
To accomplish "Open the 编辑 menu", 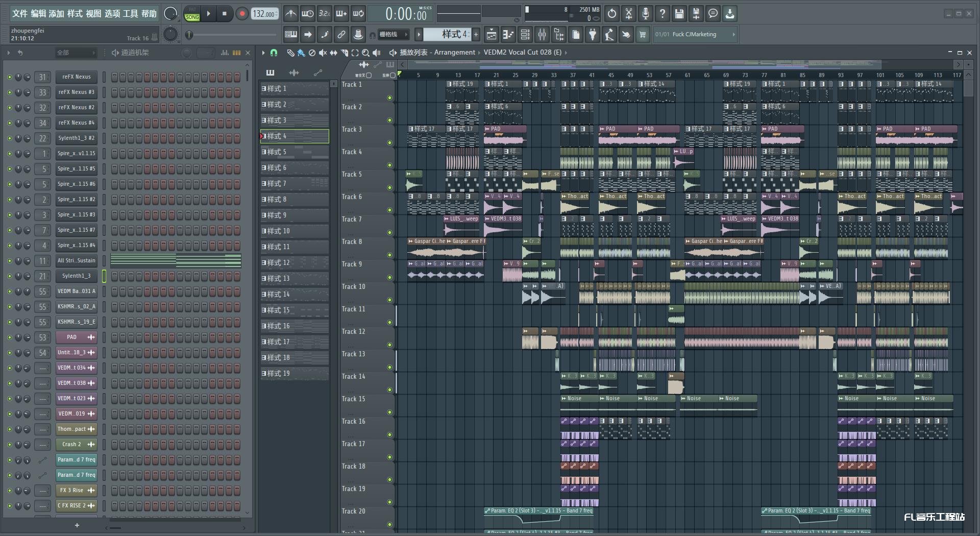I will tap(38, 14).
